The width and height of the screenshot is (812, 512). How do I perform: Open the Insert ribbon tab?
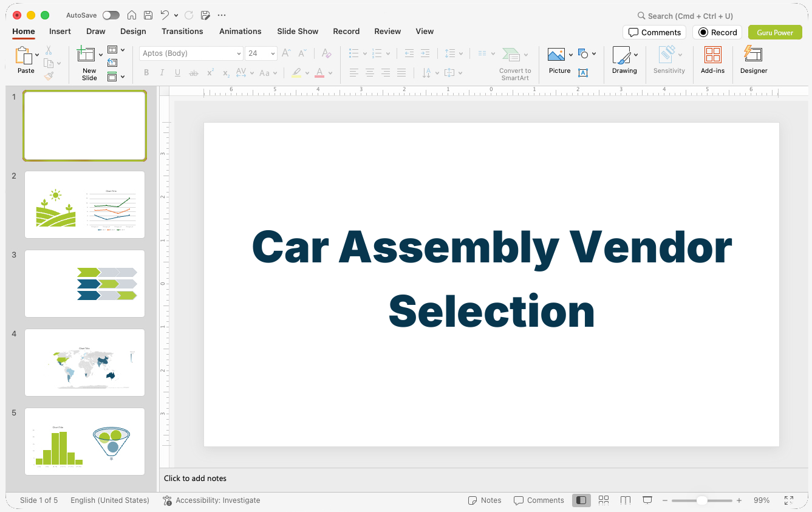[60, 31]
